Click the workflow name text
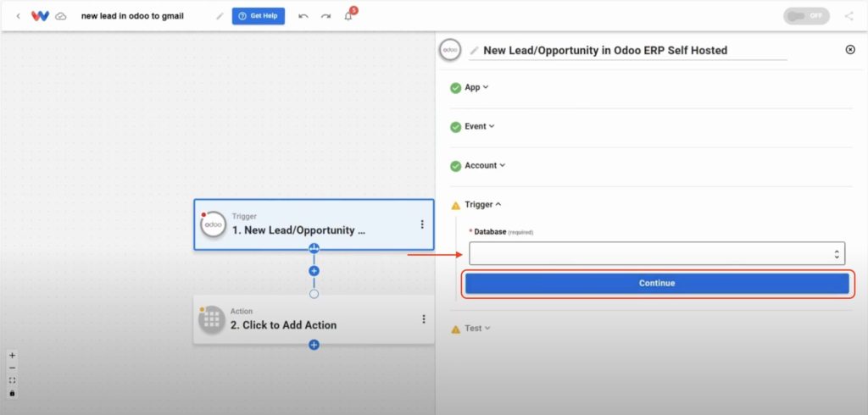This screenshot has height=415, width=868. click(x=132, y=16)
